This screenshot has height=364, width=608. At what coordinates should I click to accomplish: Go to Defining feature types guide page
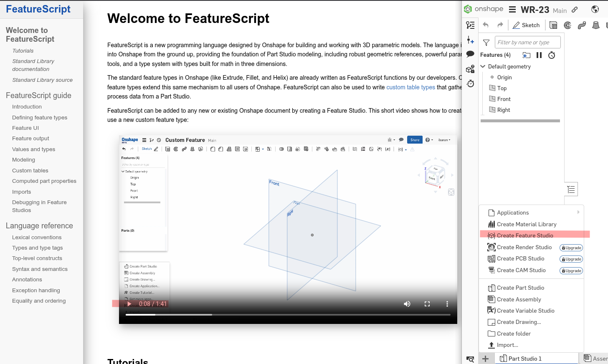(x=40, y=117)
